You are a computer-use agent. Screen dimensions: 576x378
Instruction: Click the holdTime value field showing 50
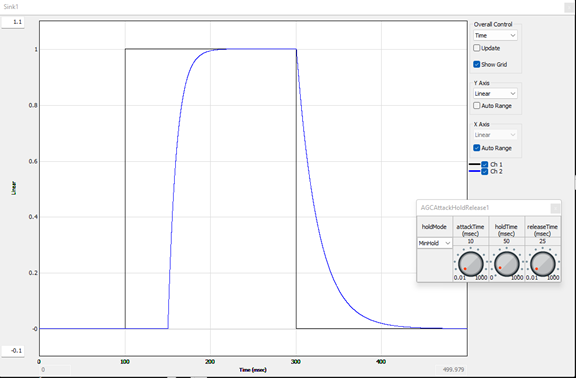coord(507,241)
